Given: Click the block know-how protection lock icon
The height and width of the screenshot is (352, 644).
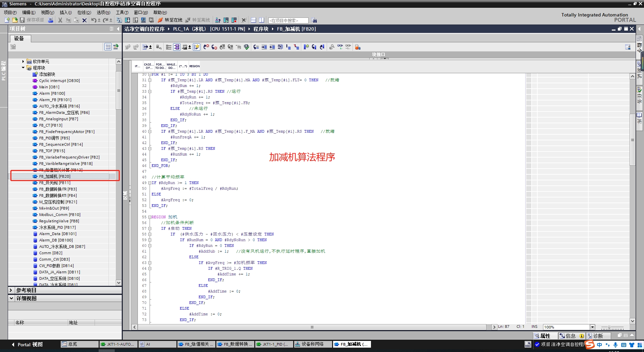Looking at the screenshot, I should click(x=358, y=47).
